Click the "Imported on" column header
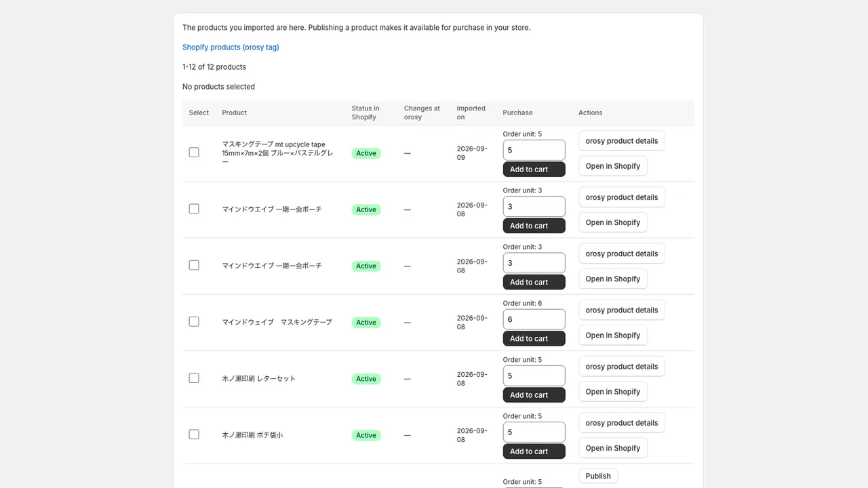 471,113
